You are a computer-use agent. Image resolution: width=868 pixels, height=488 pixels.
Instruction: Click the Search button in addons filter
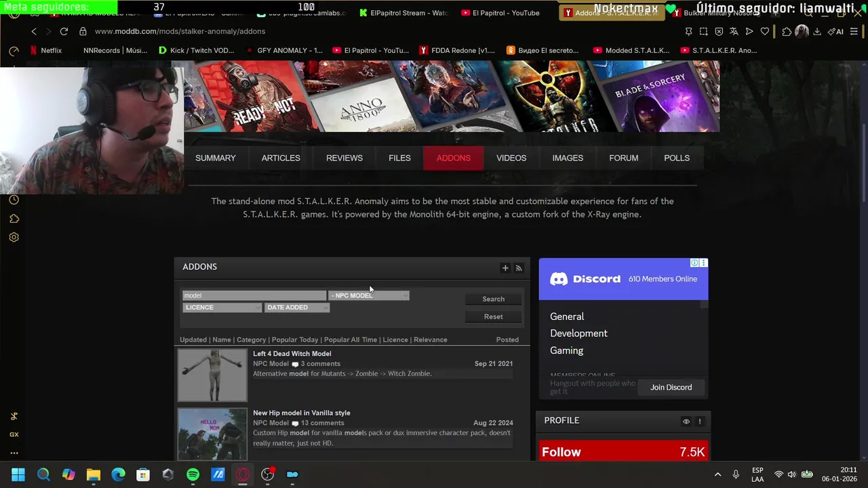(x=493, y=299)
